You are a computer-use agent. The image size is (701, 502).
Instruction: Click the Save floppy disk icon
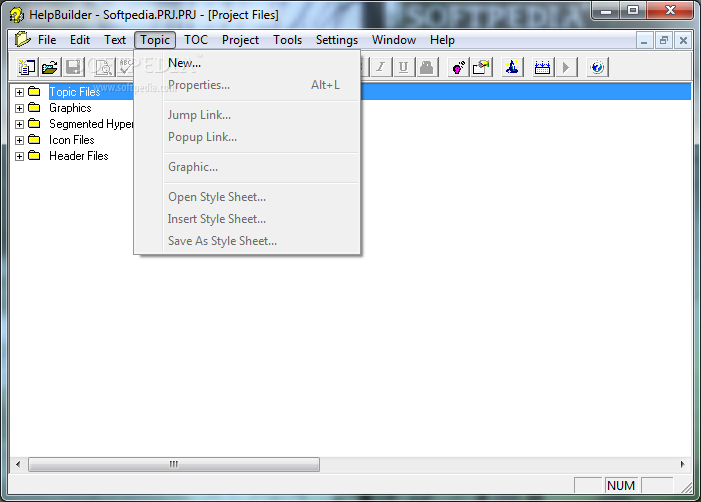click(x=73, y=67)
